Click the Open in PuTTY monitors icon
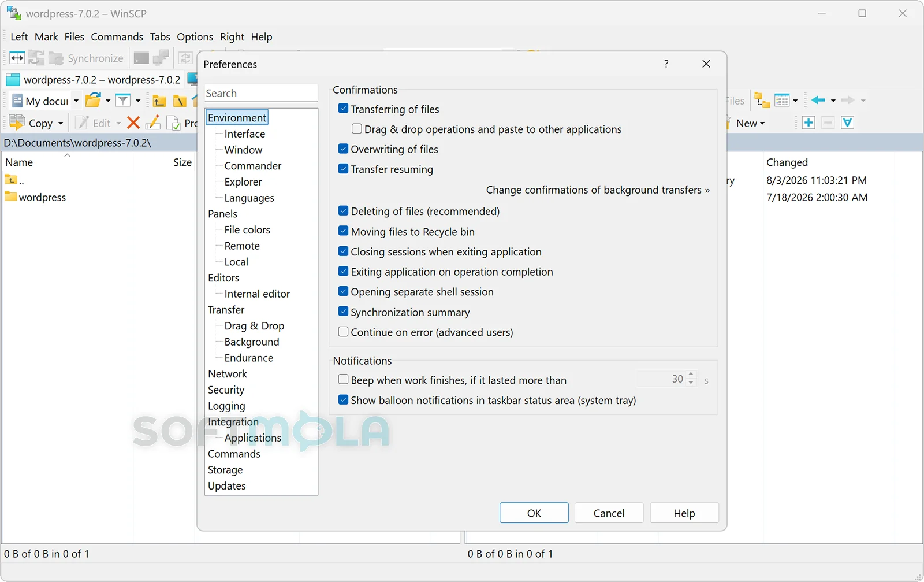Image resolution: width=924 pixels, height=582 pixels. [161, 58]
